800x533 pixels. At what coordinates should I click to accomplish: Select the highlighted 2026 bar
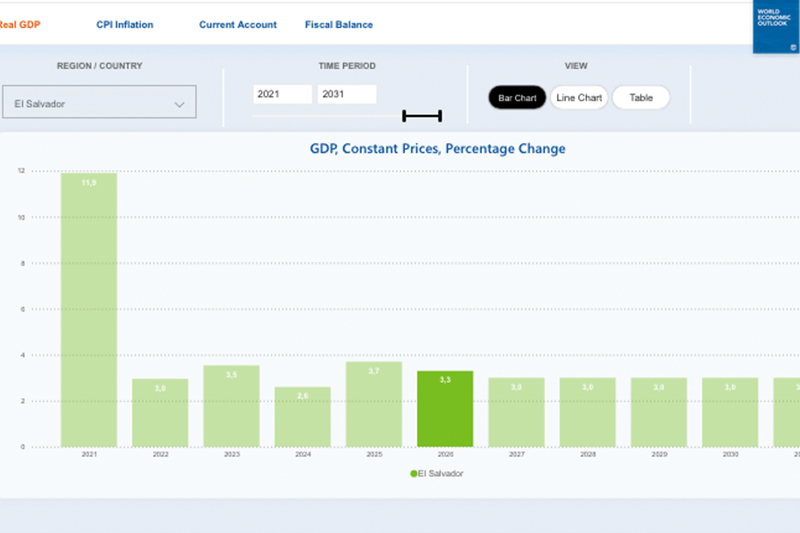[x=445, y=409]
